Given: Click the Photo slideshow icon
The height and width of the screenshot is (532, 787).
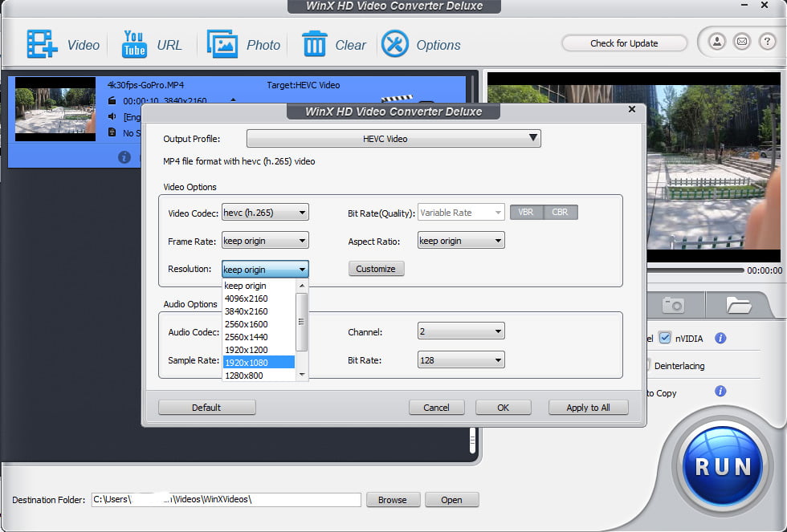Looking at the screenshot, I should point(222,44).
